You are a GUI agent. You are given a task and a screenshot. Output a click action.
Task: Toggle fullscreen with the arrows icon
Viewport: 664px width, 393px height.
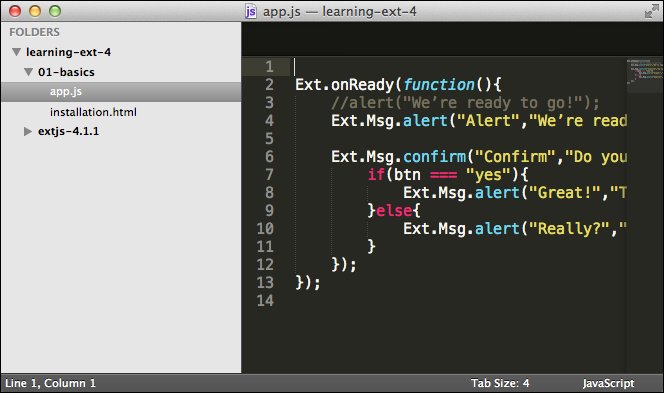651,11
